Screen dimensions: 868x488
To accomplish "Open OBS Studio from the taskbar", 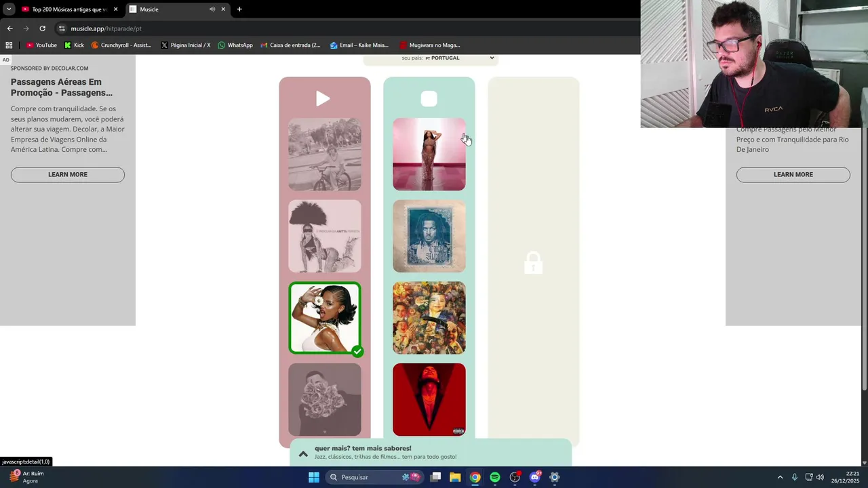I will point(515,477).
